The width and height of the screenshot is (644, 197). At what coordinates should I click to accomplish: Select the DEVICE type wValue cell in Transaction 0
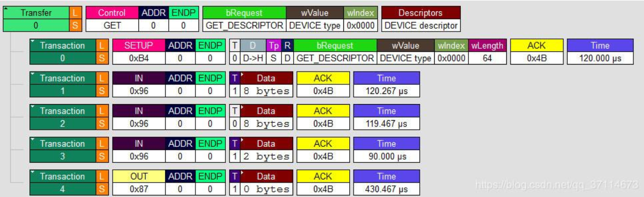[x=406, y=52]
